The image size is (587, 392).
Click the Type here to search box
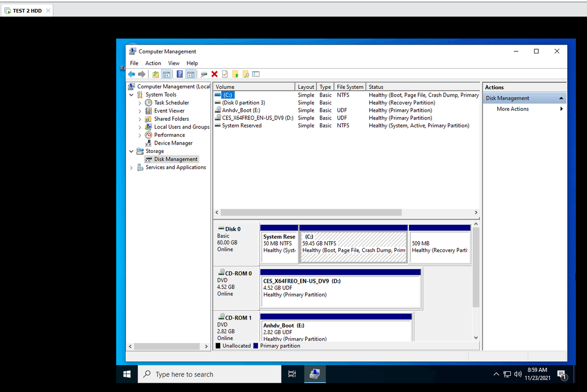click(210, 374)
